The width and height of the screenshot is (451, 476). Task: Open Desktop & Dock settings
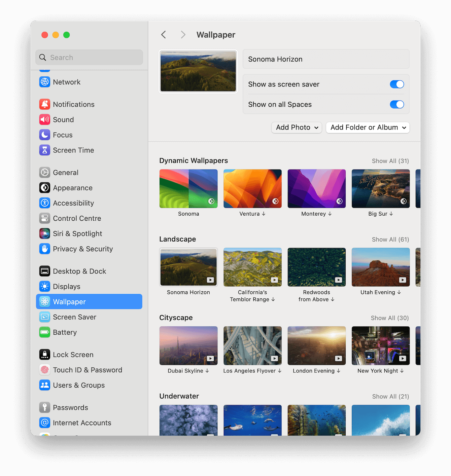point(79,271)
